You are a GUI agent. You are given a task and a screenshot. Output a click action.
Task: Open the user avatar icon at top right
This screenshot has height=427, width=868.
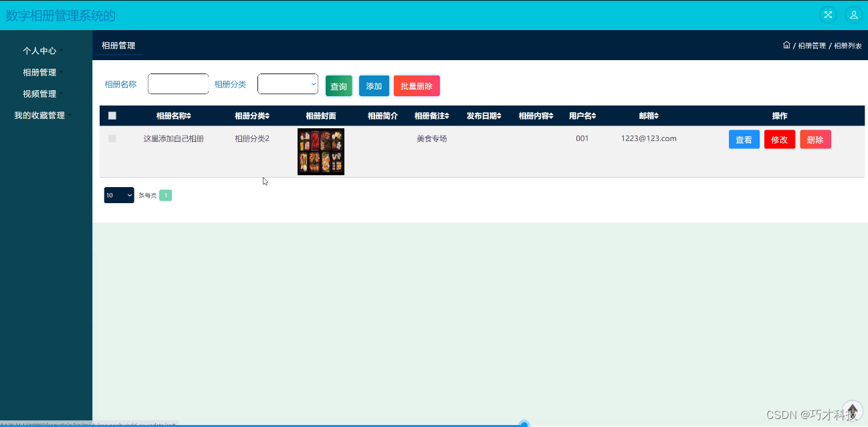[854, 14]
